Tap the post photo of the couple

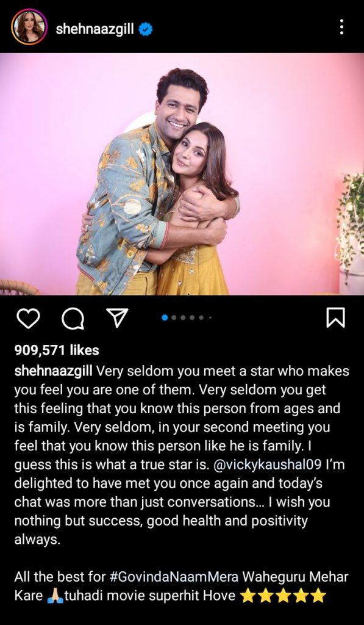pos(182,174)
